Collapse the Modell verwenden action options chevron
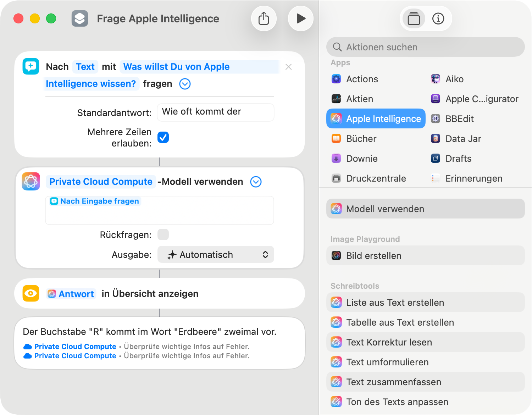532x415 pixels. point(256,182)
